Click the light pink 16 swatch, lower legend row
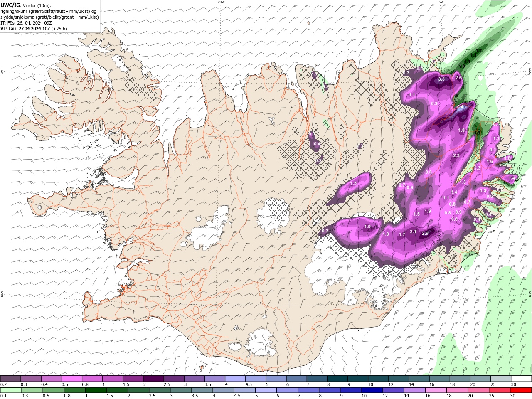The height and width of the screenshot is (399, 532). 436,390
